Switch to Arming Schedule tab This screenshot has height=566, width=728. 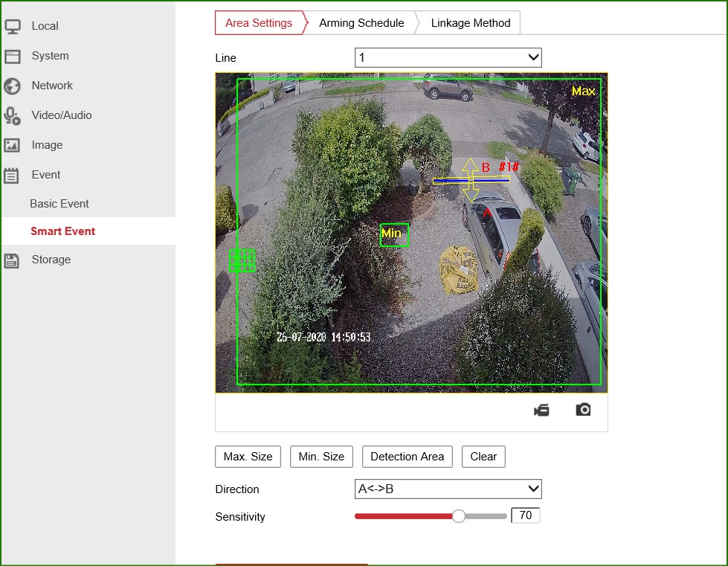pyautogui.click(x=361, y=23)
